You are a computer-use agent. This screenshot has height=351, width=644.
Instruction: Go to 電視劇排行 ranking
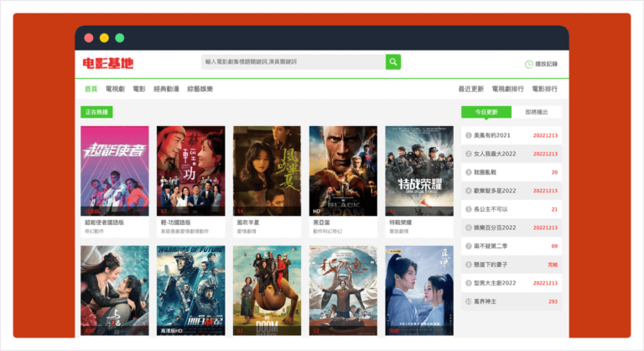(x=507, y=89)
